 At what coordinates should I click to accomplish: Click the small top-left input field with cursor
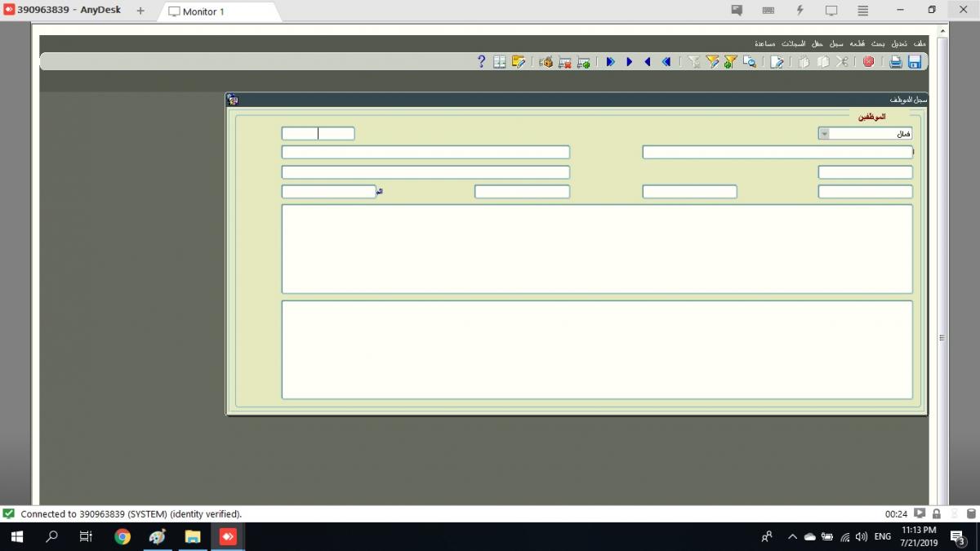[318, 133]
